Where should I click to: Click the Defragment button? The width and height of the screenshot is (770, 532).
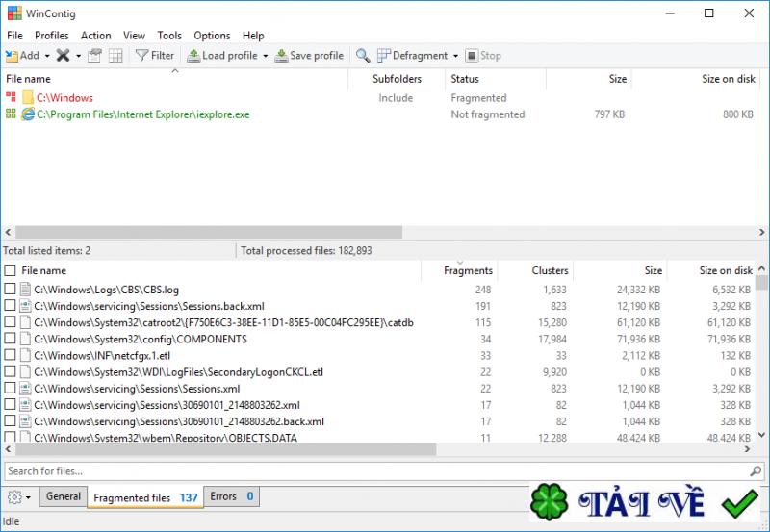413,56
